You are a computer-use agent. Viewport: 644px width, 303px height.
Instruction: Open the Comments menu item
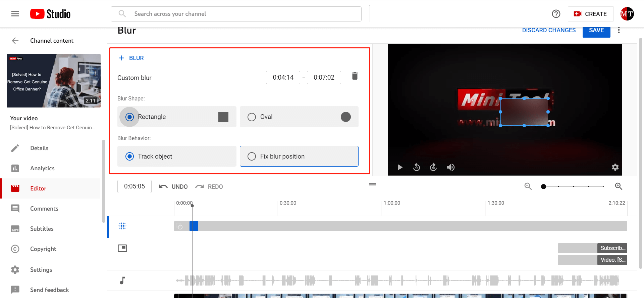[44, 209]
